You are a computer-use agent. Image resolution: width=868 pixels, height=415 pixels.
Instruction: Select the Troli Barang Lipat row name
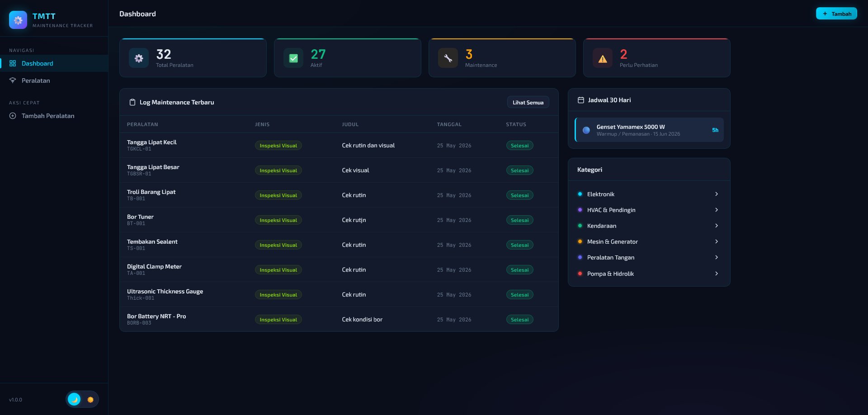(151, 192)
